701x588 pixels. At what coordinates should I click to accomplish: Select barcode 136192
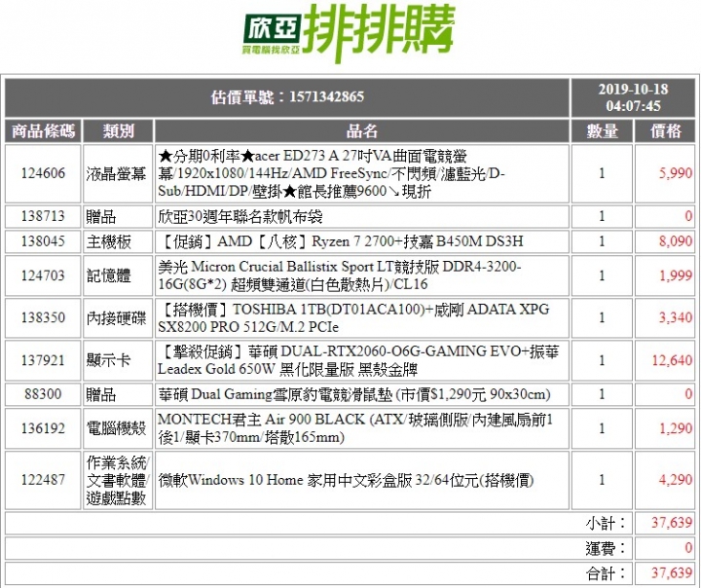coord(44,428)
